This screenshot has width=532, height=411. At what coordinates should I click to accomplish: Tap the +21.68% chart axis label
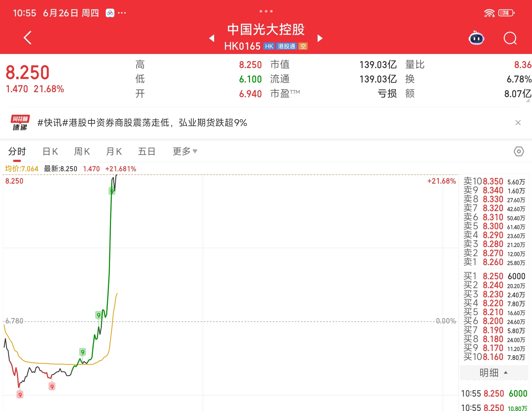(442, 181)
